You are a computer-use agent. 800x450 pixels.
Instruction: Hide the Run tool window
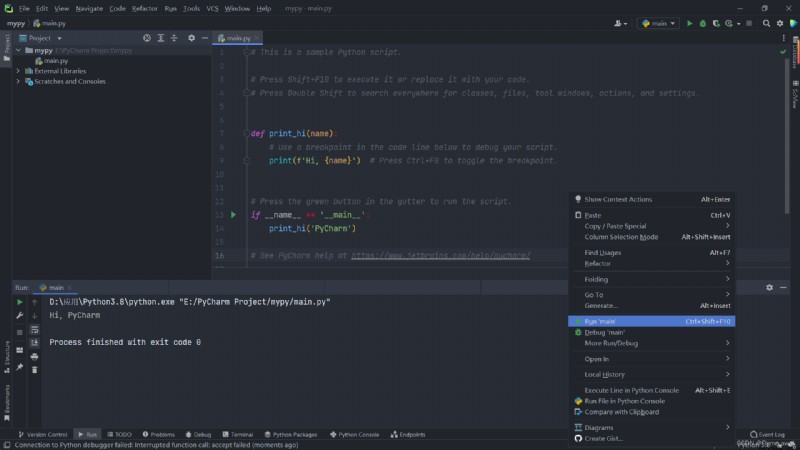click(x=783, y=288)
